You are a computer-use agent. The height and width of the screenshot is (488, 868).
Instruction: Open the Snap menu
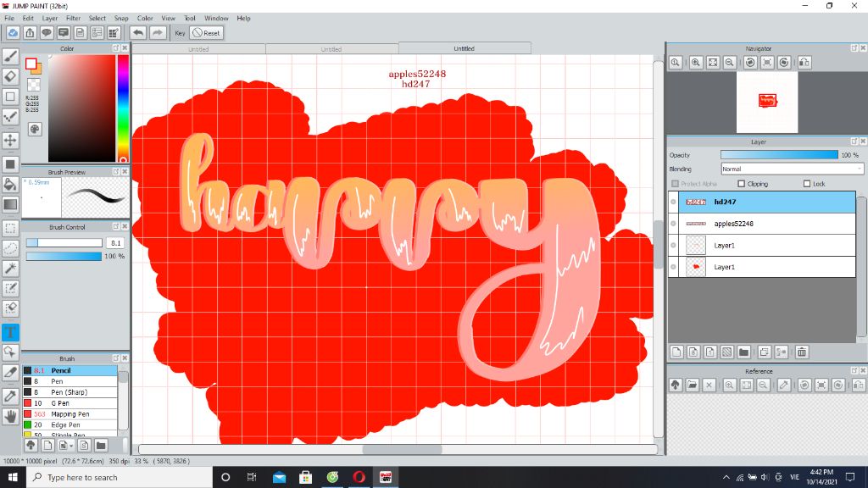(x=121, y=19)
